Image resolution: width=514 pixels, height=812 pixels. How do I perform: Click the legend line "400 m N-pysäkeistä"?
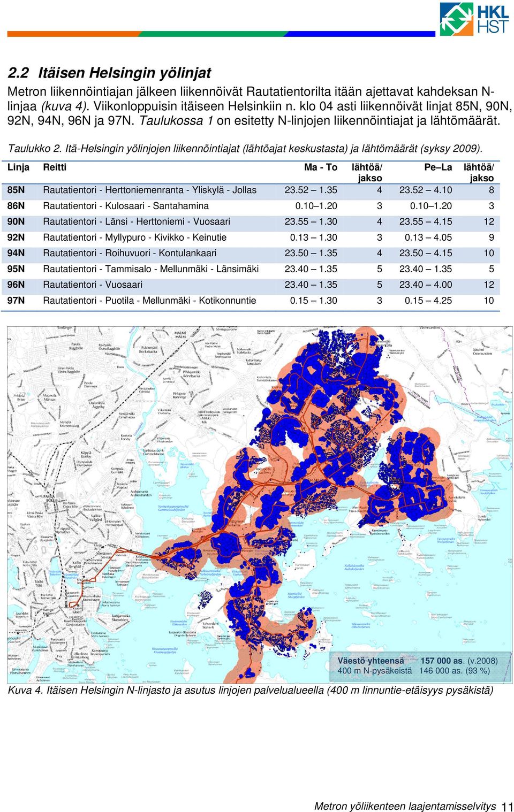pyautogui.click(x=375, y=671)
